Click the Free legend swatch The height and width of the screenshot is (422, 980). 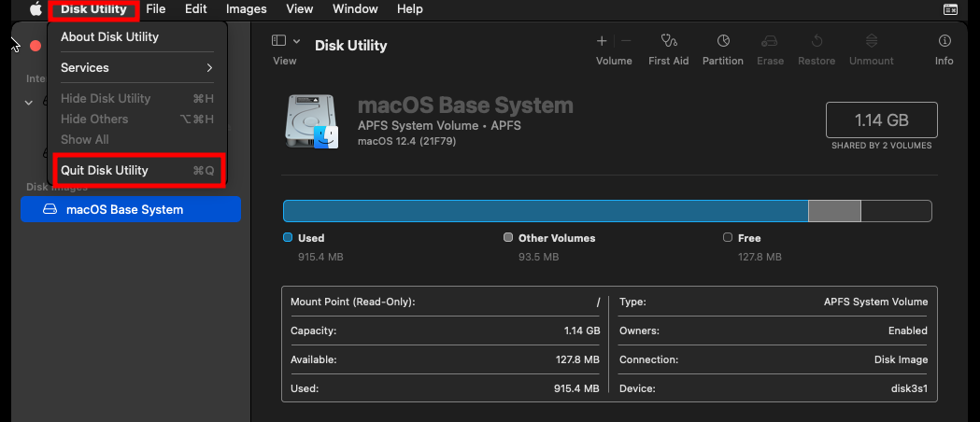point(728,237)
